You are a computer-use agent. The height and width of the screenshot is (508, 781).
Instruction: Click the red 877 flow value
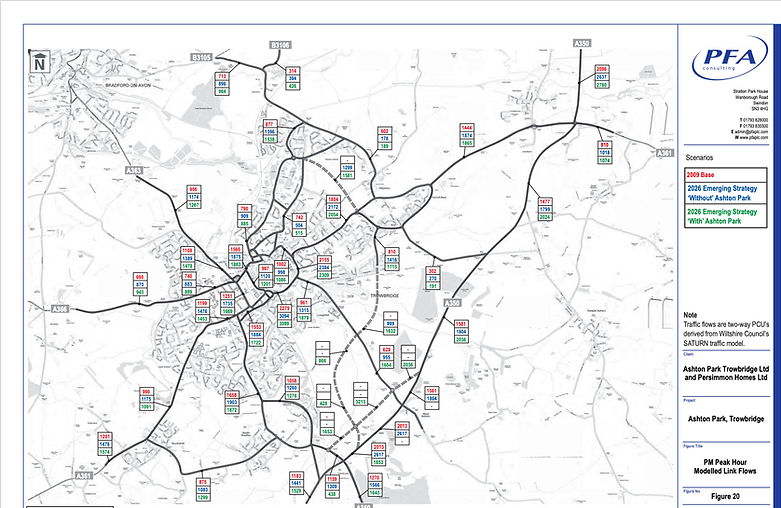coord(269,124)
